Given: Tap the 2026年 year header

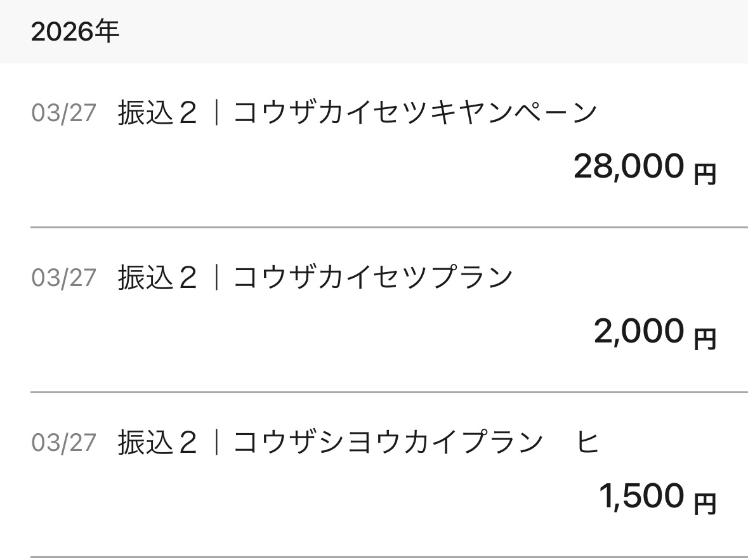Looking at the screenshot, I should (74, 32).
